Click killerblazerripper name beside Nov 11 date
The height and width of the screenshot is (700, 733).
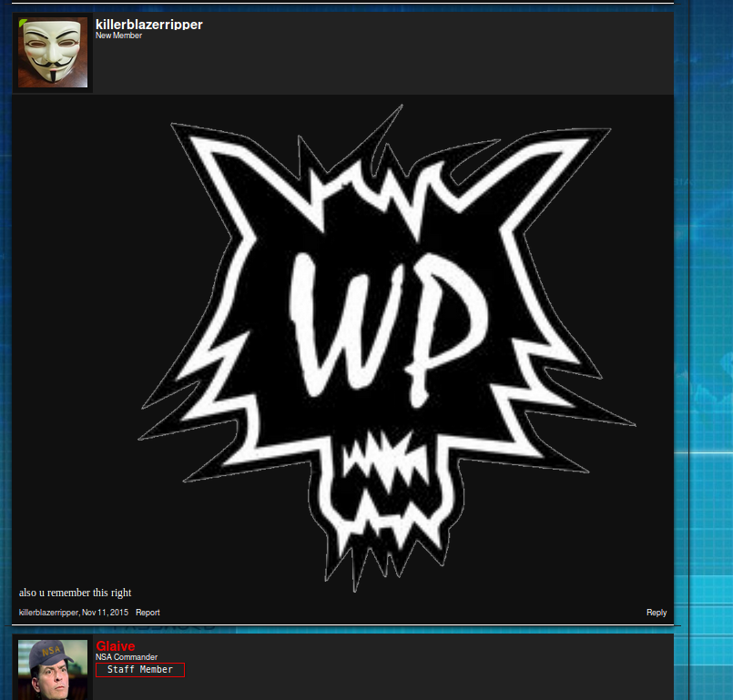point(48,612)
